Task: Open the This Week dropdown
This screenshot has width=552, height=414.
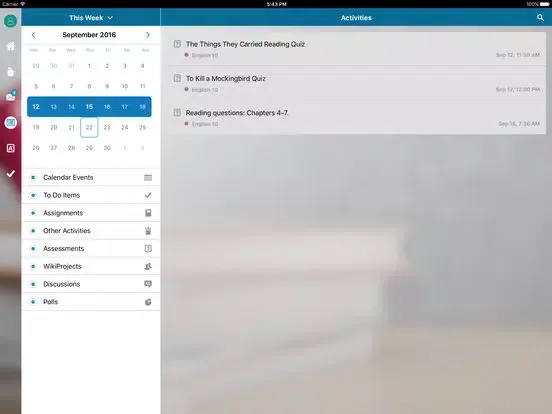Action: click(x=91, y=18)
